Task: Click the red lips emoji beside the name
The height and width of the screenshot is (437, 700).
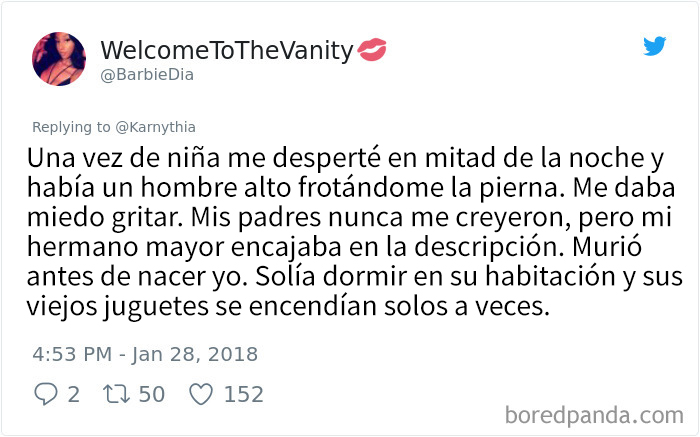Action: click(x=372, y=50)
